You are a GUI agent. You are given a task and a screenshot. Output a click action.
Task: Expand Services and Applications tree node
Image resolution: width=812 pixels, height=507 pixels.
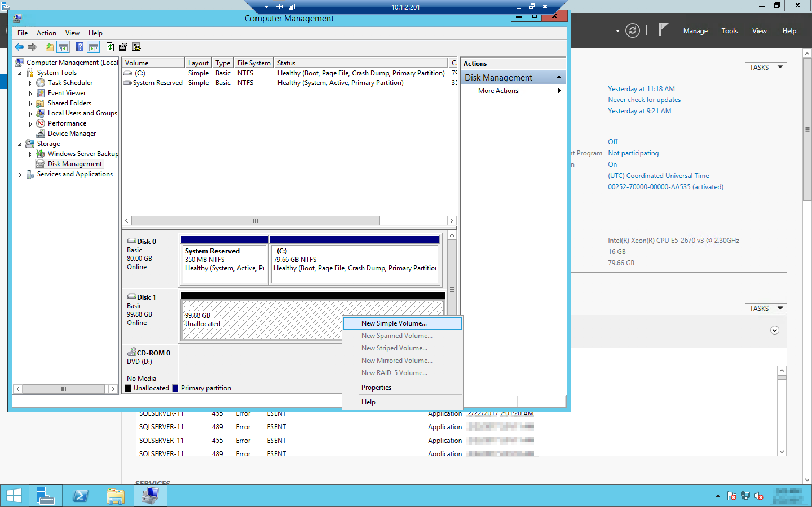coord(20,174)
